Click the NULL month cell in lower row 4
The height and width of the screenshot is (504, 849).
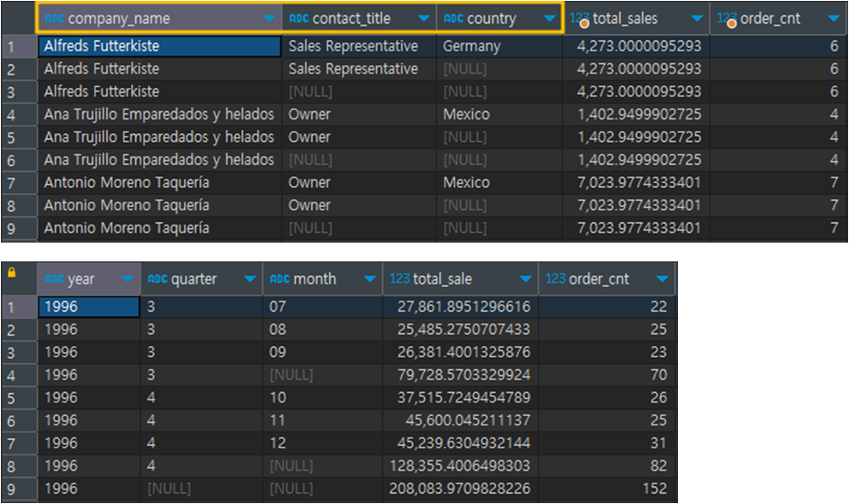click(x=322, y=375)
